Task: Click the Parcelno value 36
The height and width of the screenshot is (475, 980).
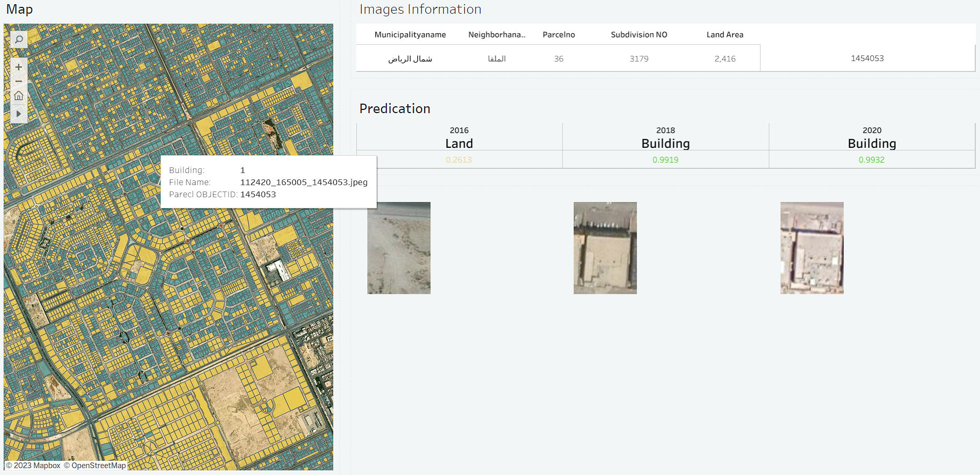Action: coord(559,59)
